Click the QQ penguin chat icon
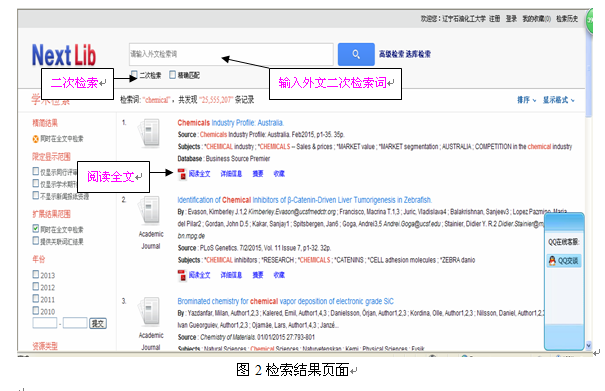This screenshot has width=605, height=391. tap(552, 261)
